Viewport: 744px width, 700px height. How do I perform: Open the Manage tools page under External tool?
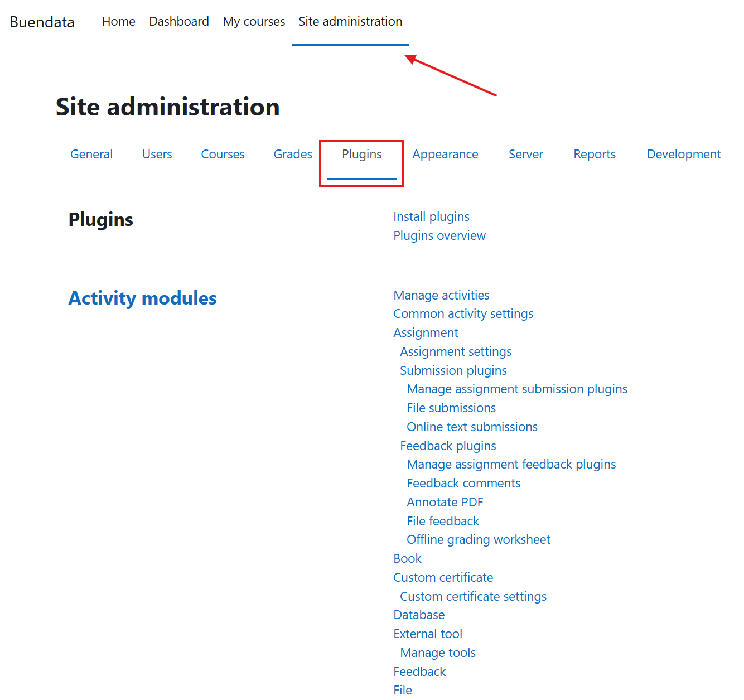[x=437, y=653]
